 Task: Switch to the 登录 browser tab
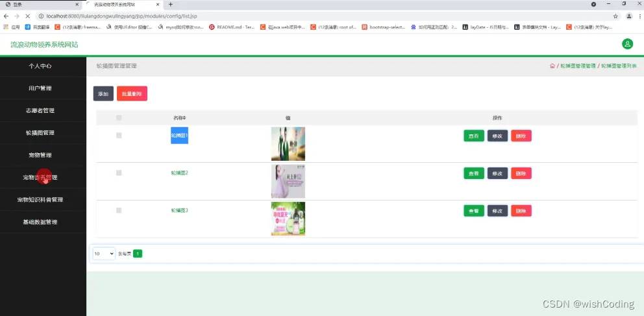coord(40,5)
